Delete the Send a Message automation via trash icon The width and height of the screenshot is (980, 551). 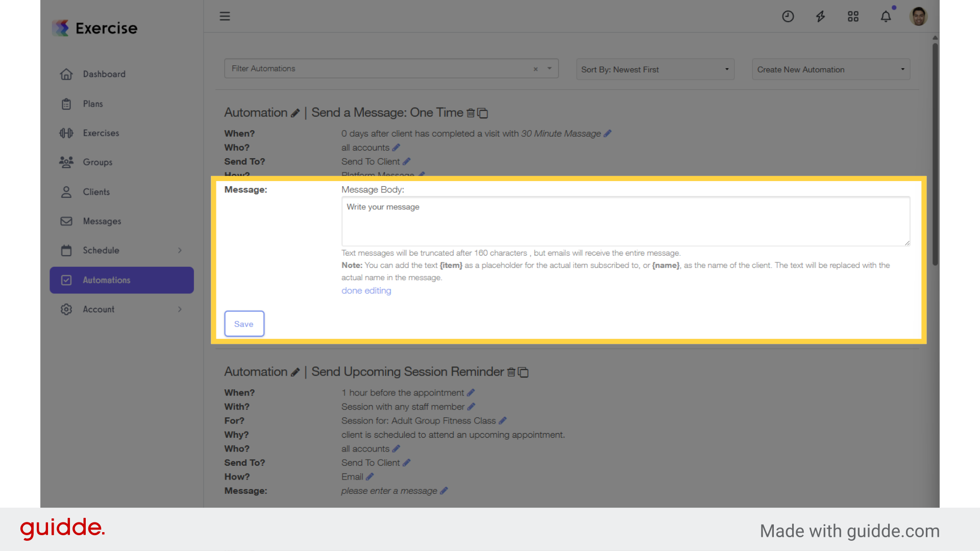click(471, 113)
